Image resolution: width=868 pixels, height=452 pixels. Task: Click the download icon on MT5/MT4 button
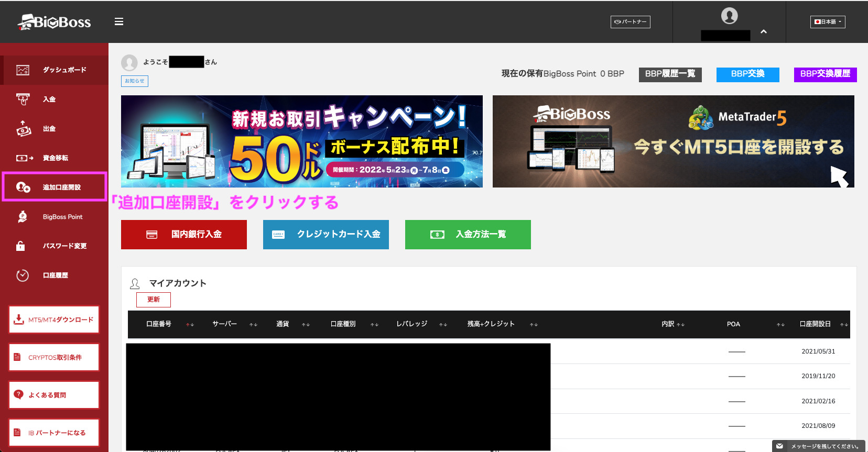(19, 319)
